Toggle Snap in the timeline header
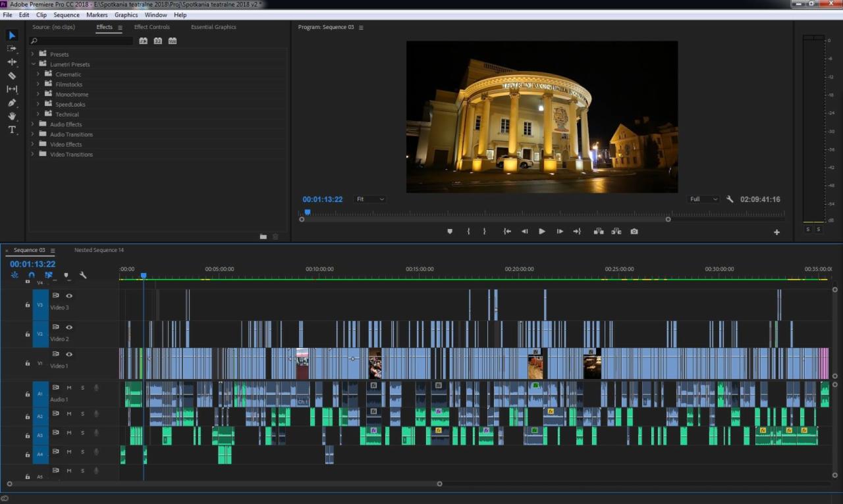The height and width of the screenshot is (504, 843). tap(32, 276)
